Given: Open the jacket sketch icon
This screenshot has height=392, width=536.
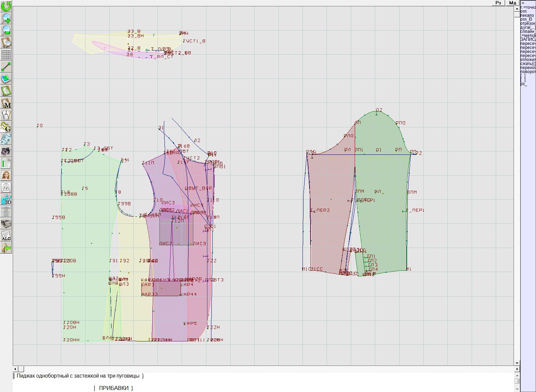Looking at the screenshot, I should point(6,187).
